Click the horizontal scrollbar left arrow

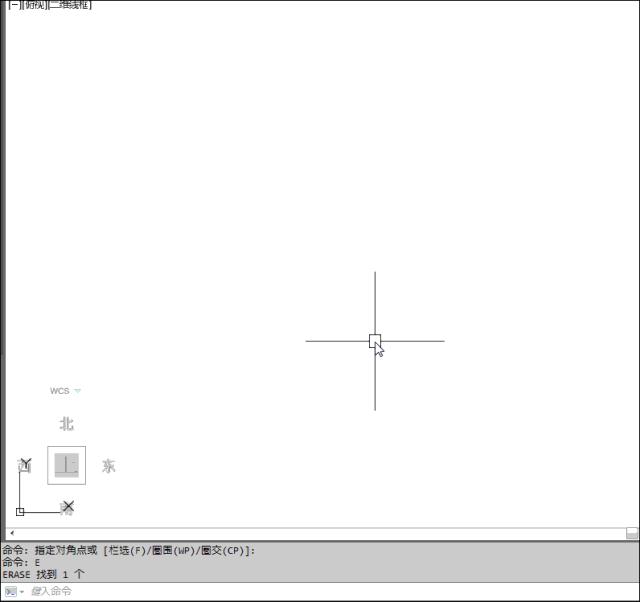[x=12, y=533]
